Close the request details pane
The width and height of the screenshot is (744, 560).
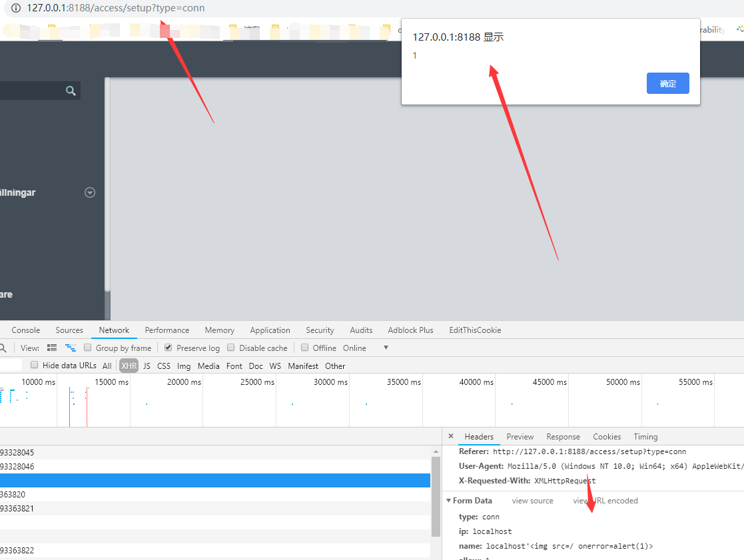[x=451, y=437]
